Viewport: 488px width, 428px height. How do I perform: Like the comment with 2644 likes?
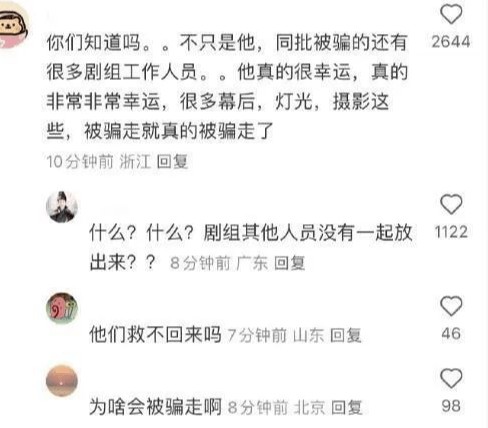(x=451, y=14)
